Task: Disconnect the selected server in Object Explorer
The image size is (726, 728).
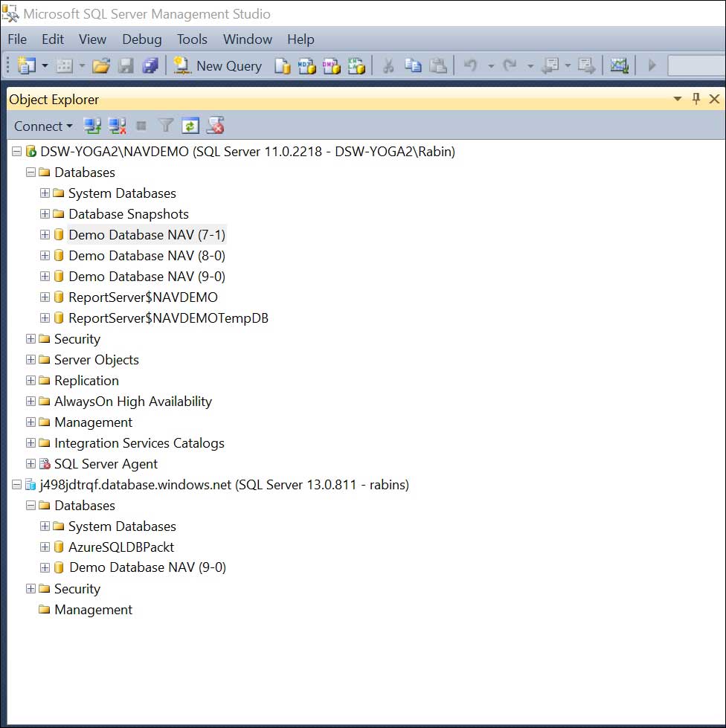Action: [x=117, y=126]
